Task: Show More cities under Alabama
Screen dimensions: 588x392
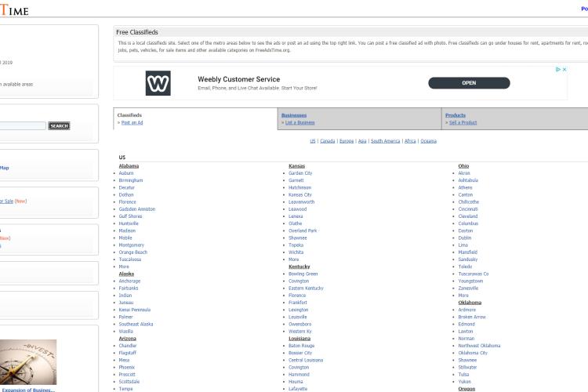Action: click(x=124, y=267)
